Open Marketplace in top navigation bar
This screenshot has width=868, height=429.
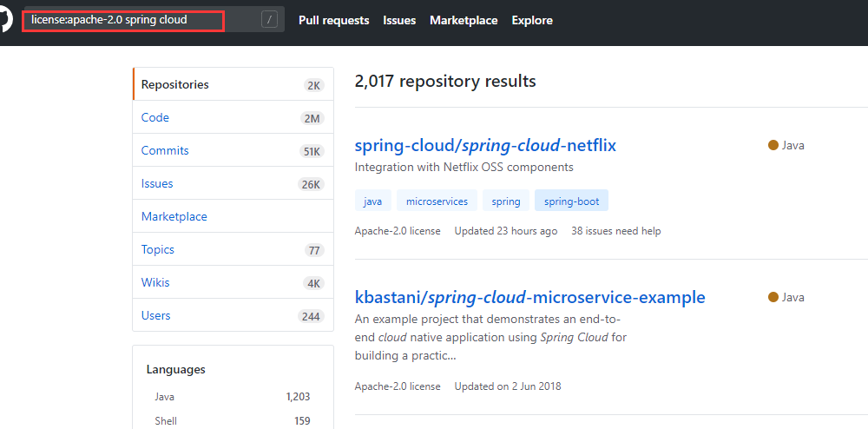pos(464,21)
